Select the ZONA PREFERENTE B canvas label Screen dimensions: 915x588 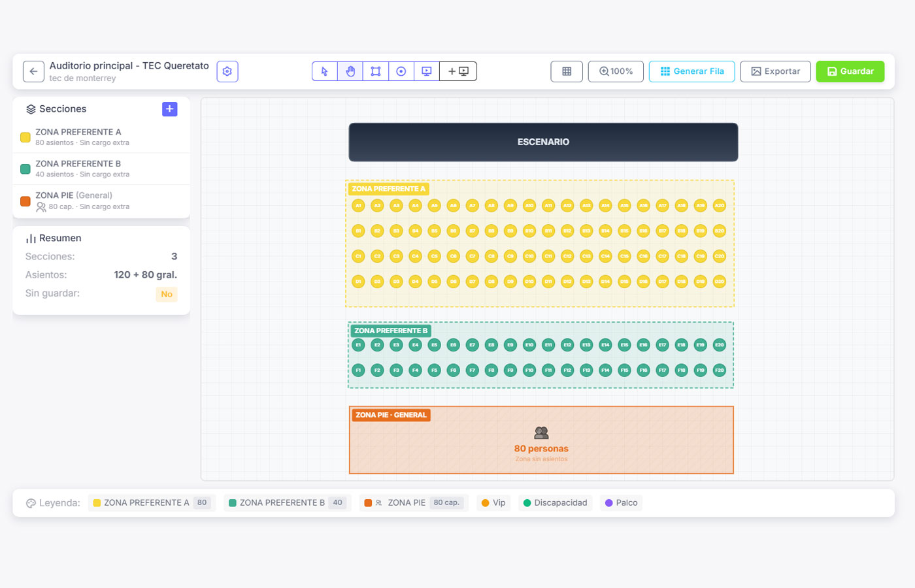tap(391, 331)
